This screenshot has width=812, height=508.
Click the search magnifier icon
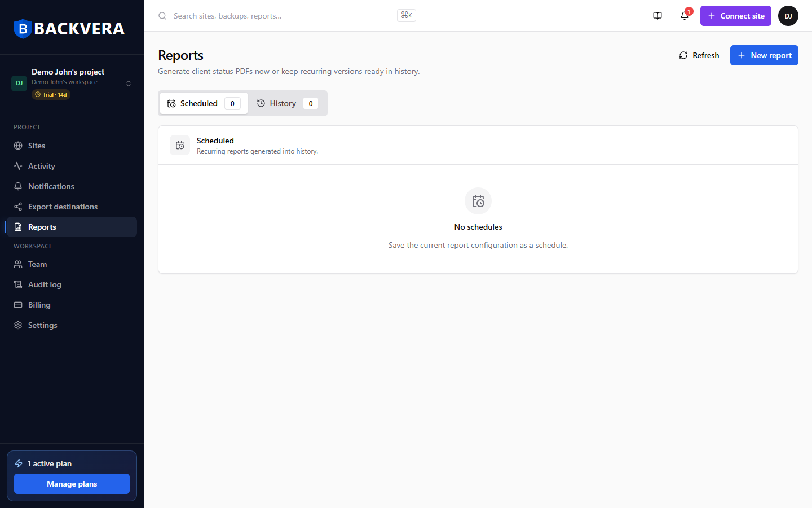pyautogui.click(x=162, y=16)
